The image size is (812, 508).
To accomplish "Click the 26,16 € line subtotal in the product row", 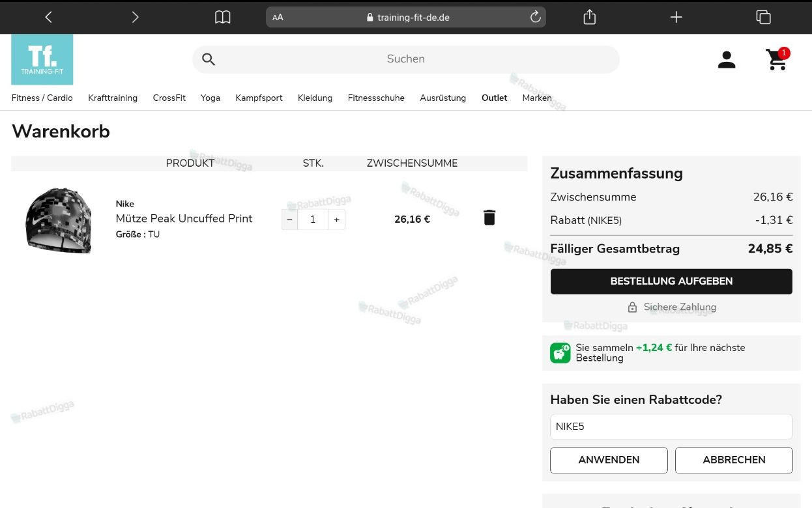I will click(412, 219).
